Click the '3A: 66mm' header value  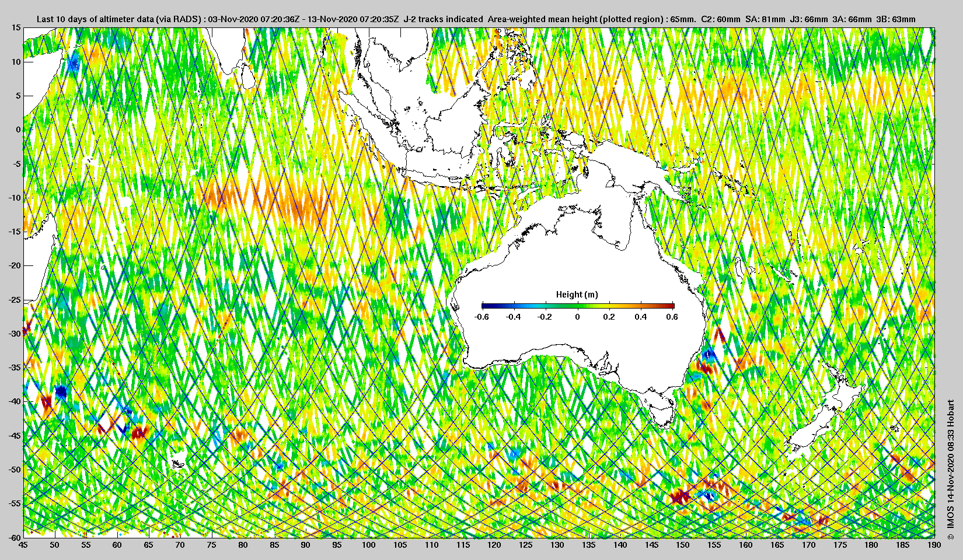852,19
